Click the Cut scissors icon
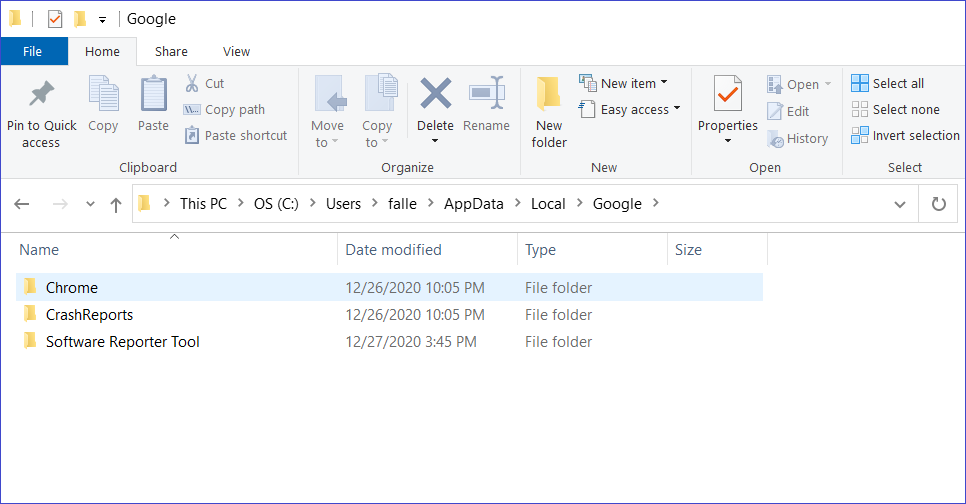The image size is (966, 504). coord(192,83)
